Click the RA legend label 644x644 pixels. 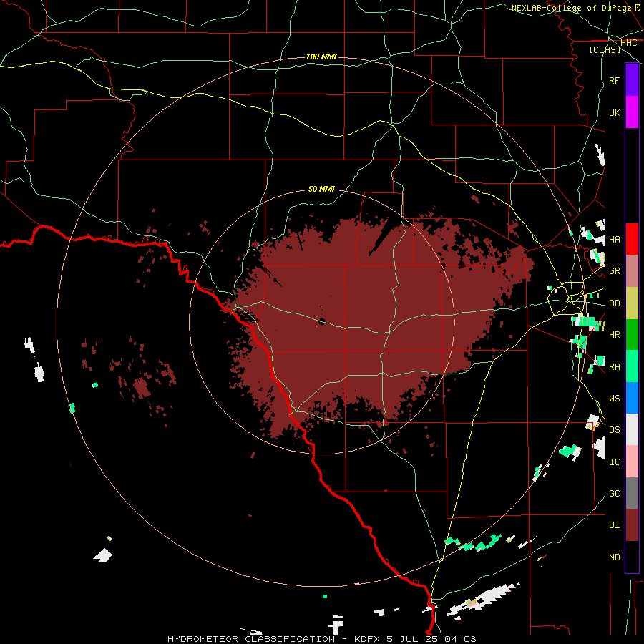tap(615, 367)
